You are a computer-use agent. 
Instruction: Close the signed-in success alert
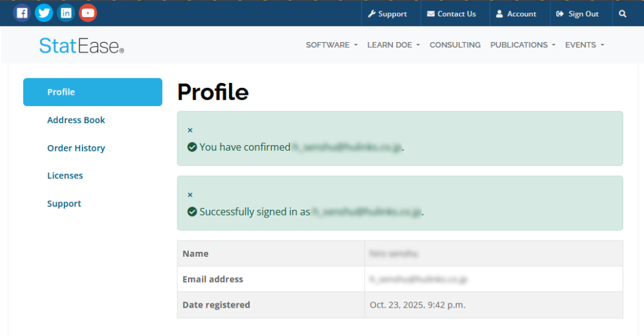(191, 195)
